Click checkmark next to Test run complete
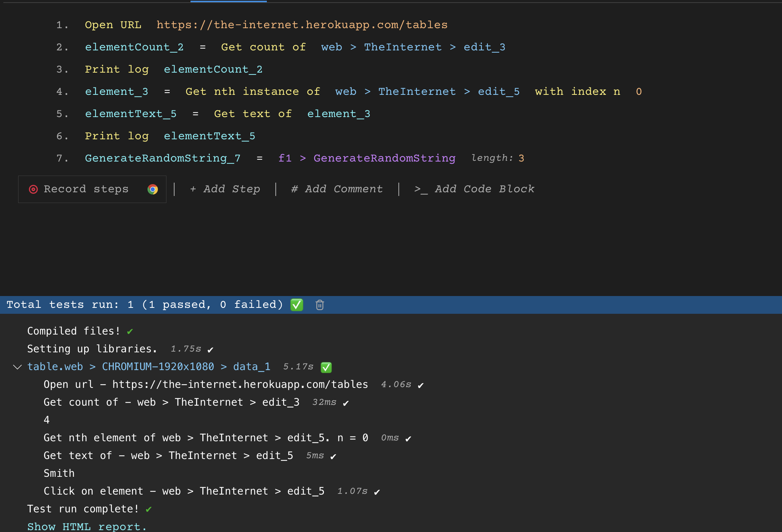This screenshot has height=532, width=782. (x=149, y=509)
